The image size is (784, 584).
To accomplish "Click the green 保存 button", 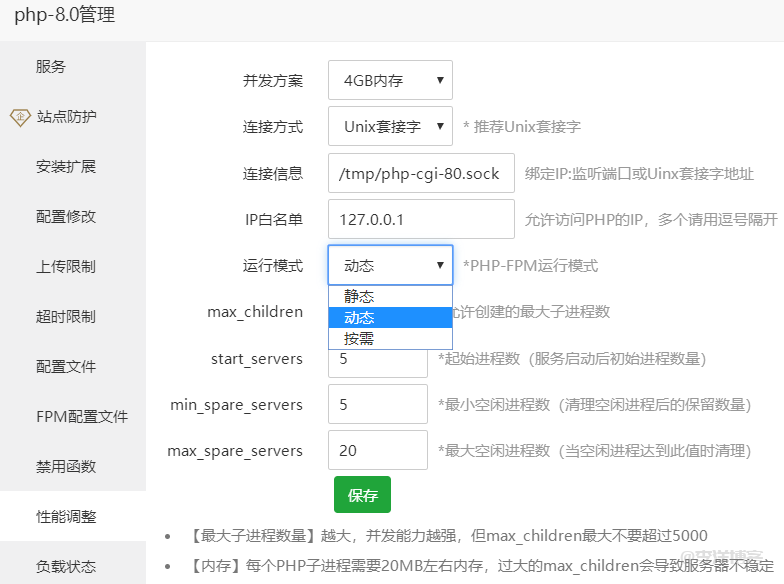I will tap(362, 495).
